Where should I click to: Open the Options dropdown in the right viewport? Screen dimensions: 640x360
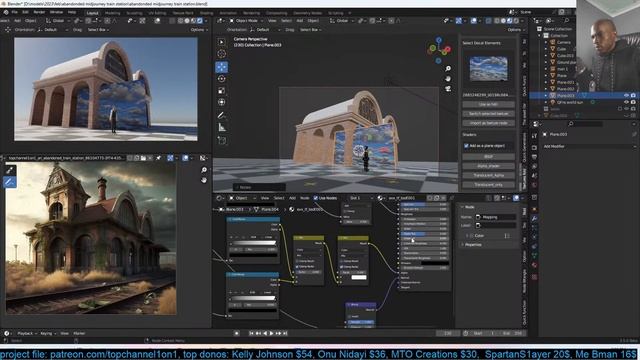point(516,30)
